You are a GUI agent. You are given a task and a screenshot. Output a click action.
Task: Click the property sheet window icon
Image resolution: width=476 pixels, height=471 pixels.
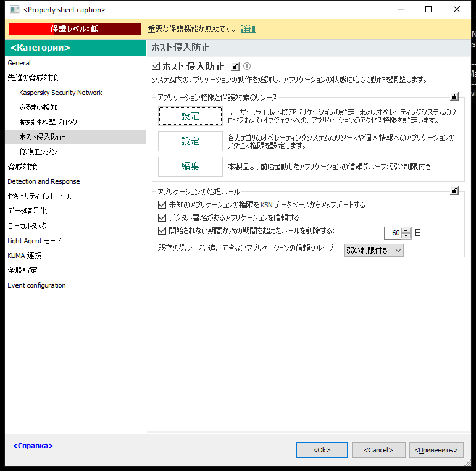click(x=14, y=9)
